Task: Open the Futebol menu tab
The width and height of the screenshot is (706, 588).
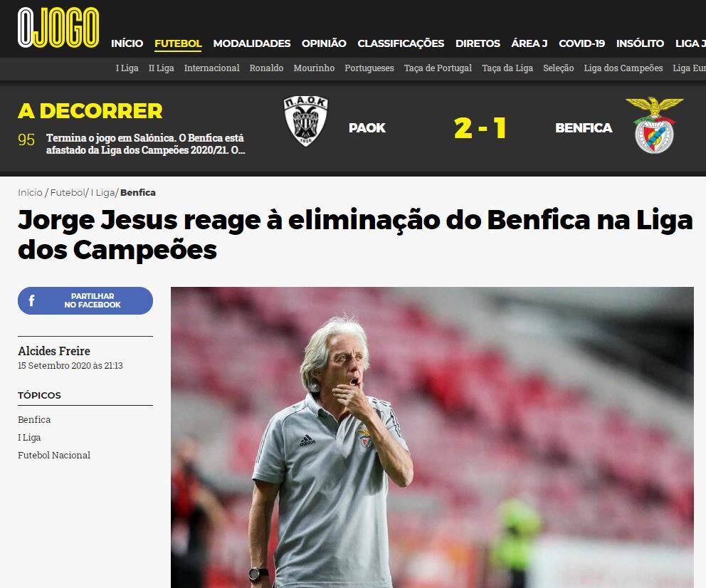Action: click(178, 43)
